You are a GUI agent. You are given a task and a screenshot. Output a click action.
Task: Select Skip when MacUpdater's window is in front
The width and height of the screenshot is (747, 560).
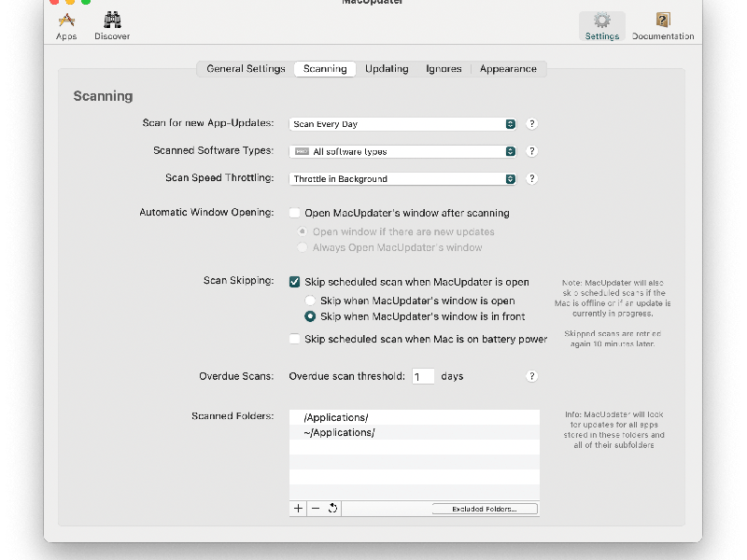point(310,316)
